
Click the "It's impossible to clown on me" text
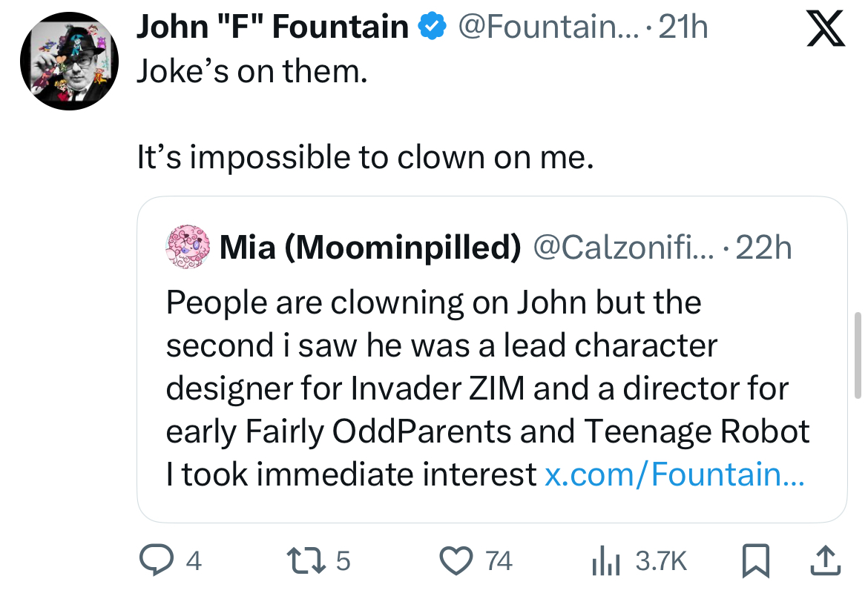pyautogui.click(x=366, y=157)
